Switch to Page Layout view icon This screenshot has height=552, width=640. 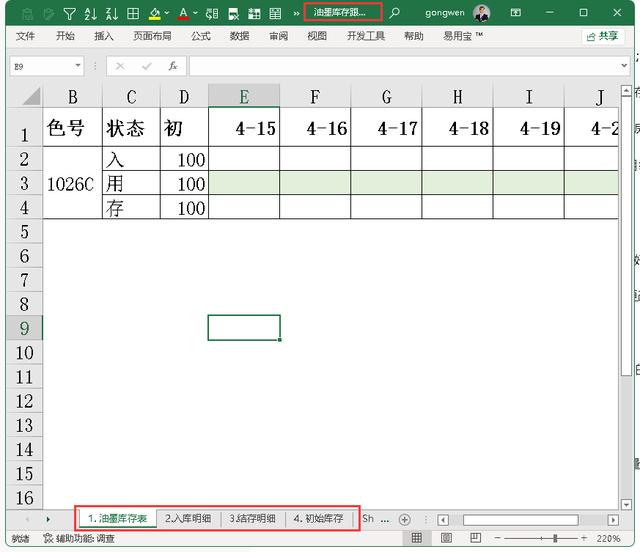point(446,538)
